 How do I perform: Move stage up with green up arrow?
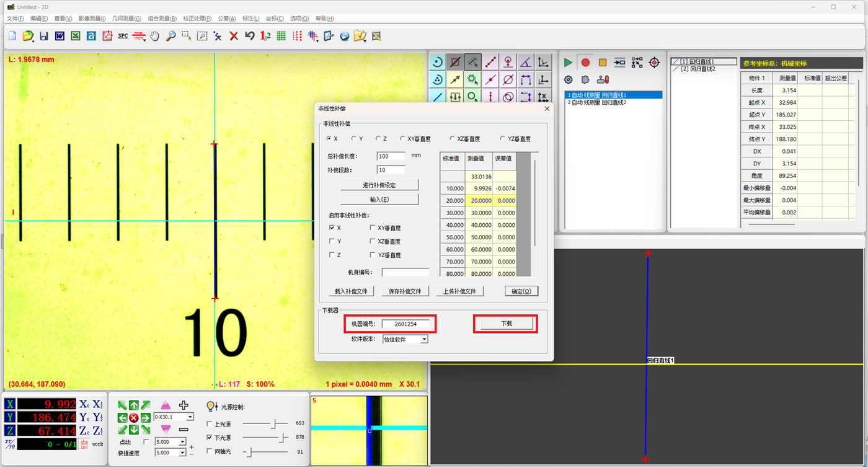coord(134,406)
